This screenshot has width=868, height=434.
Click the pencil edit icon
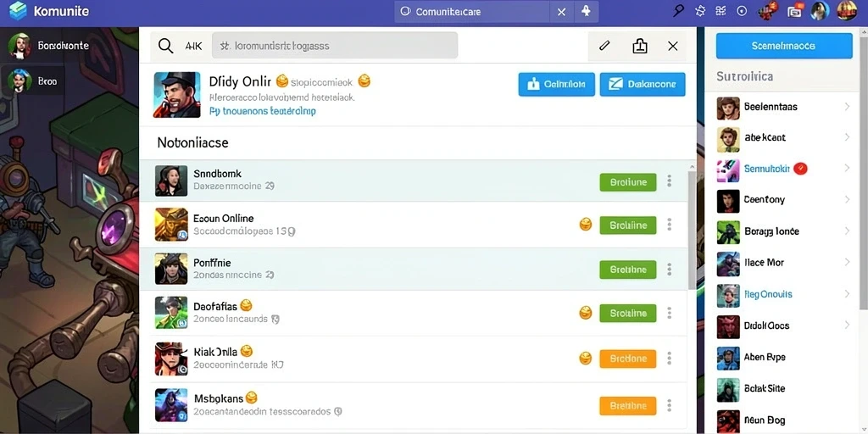tap(604, 46)
